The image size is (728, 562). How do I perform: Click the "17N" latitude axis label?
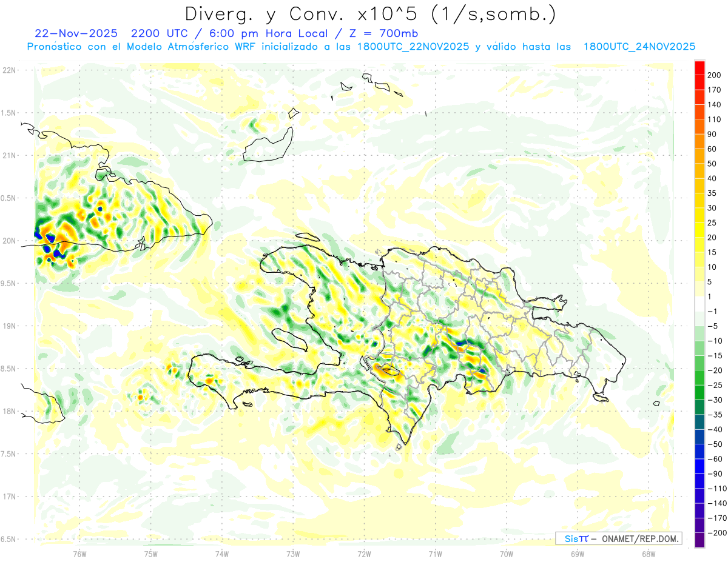tap(9, 497)
